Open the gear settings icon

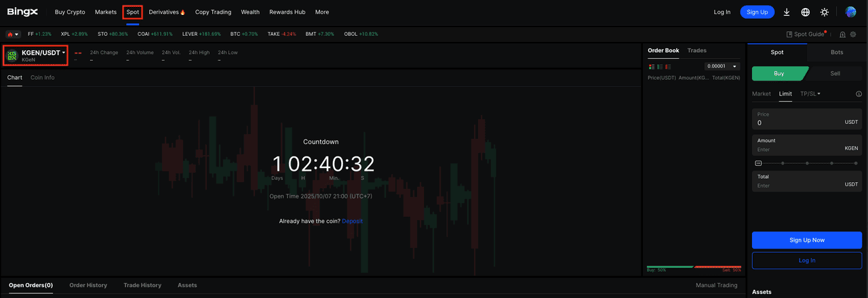pyautogui.click(x=853, y=35)
